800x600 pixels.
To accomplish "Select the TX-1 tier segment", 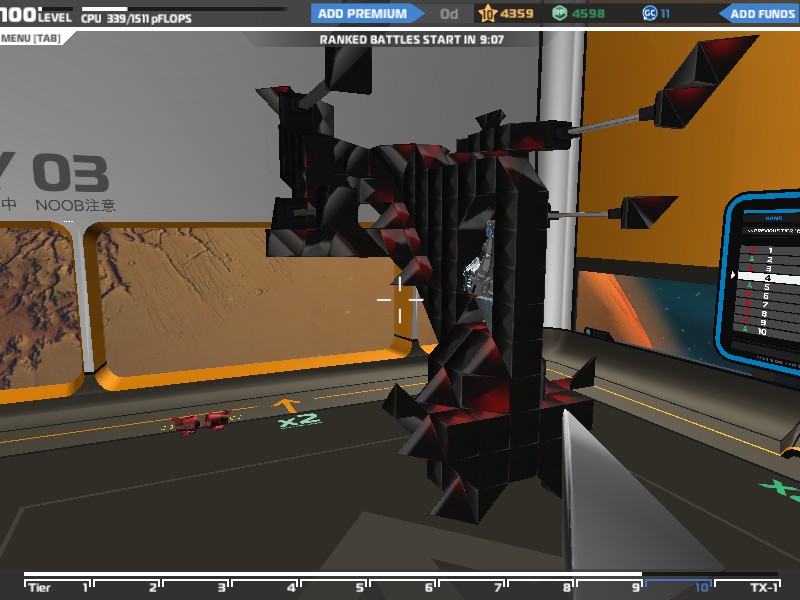I will tap(747, 587).
